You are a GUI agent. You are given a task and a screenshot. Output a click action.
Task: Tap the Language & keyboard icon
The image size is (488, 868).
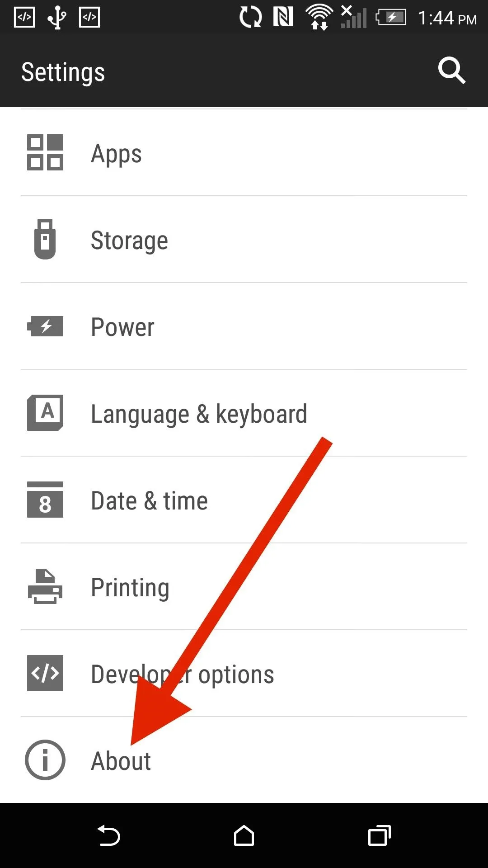coord(45,413)
